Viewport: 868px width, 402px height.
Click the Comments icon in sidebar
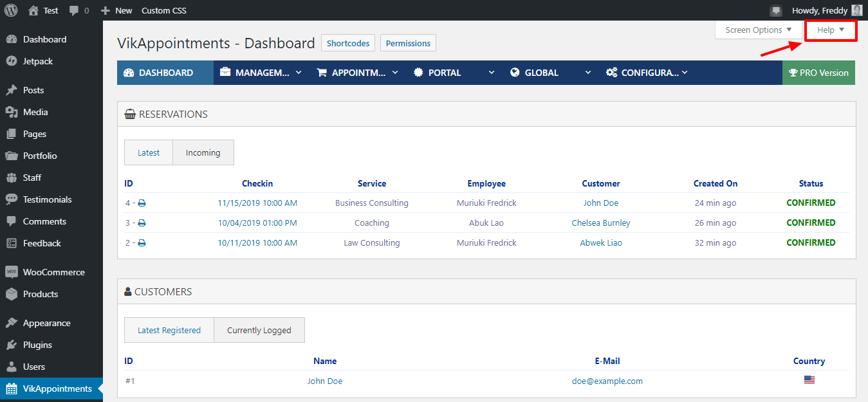[12, 221]
